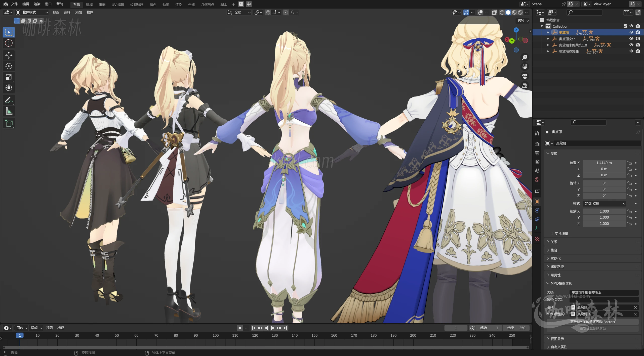Open the 回放 timeline dropdown

22,328
